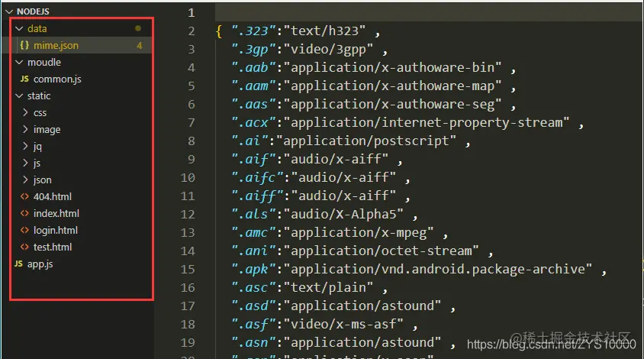Click the ".aiff" key
This screenshot has width=644, height=359.
257,196
